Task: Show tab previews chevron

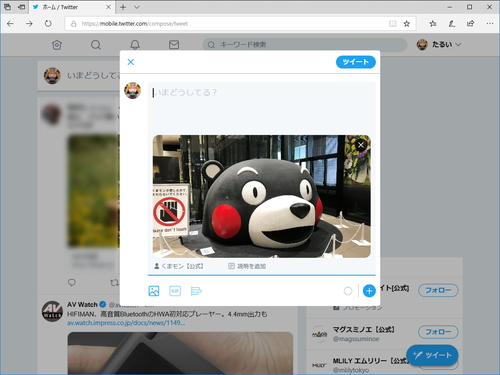Action: pos(137,7)
